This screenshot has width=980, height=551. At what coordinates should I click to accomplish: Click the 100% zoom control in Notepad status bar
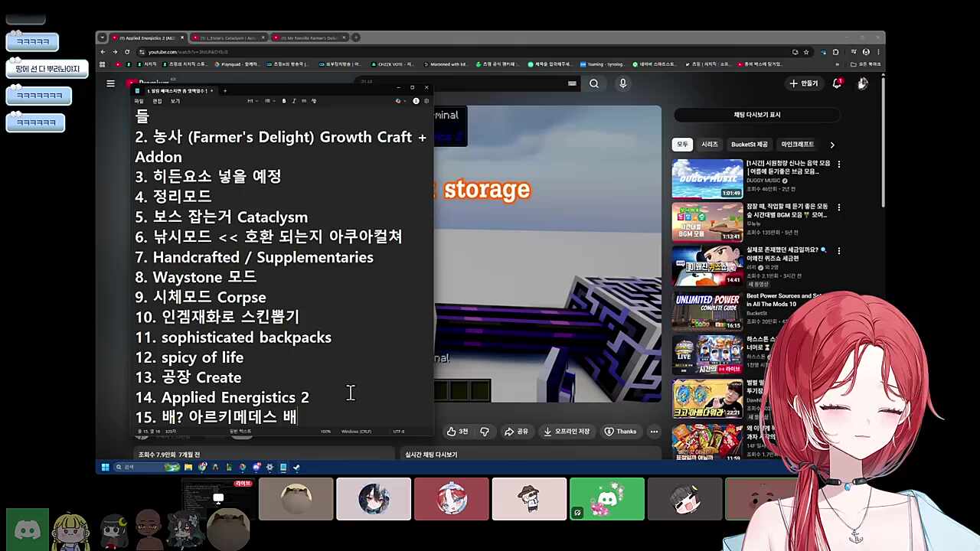click(325, 431)
